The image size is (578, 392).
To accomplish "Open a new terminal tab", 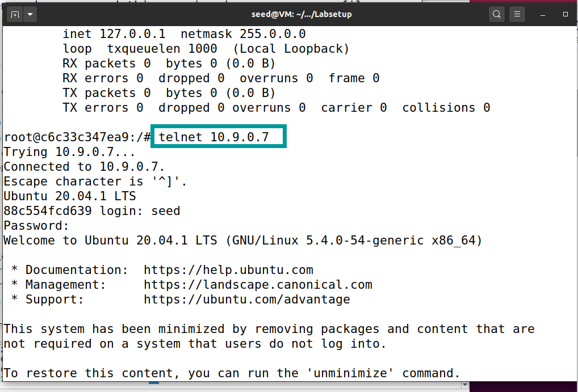I will tap(14, 14).
